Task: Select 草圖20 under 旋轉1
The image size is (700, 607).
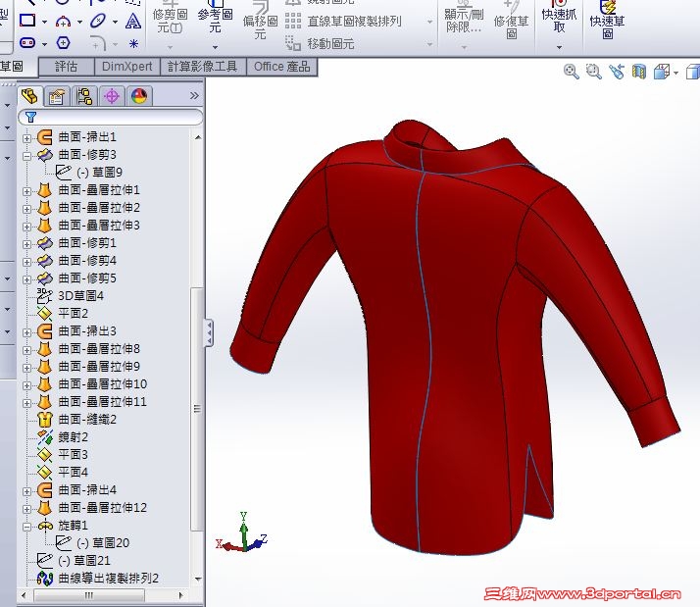Action: coord(103,542)
